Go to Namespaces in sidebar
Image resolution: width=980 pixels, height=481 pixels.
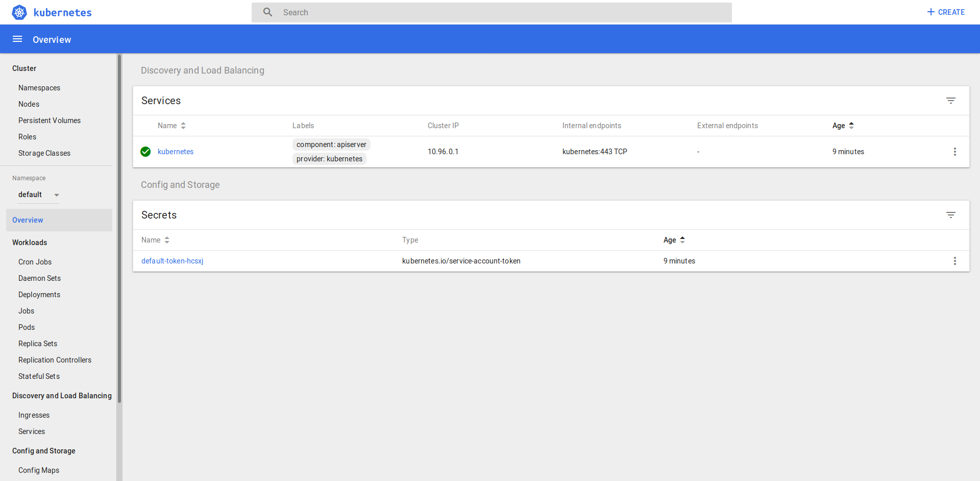tap(39, 88)
